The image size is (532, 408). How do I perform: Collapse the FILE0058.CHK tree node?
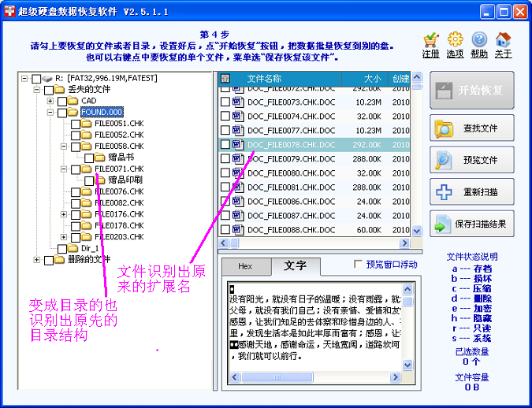coord(64,147)
